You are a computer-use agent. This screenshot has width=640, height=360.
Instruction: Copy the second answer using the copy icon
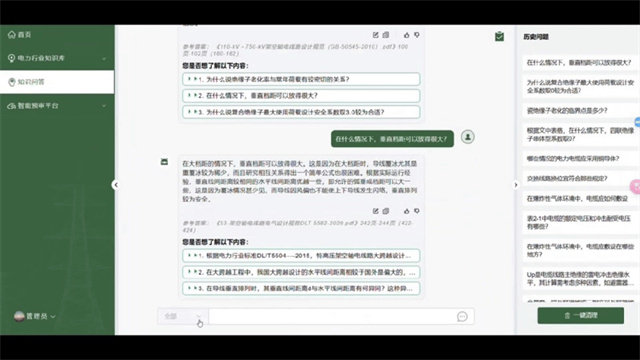(x=386, y=211)
